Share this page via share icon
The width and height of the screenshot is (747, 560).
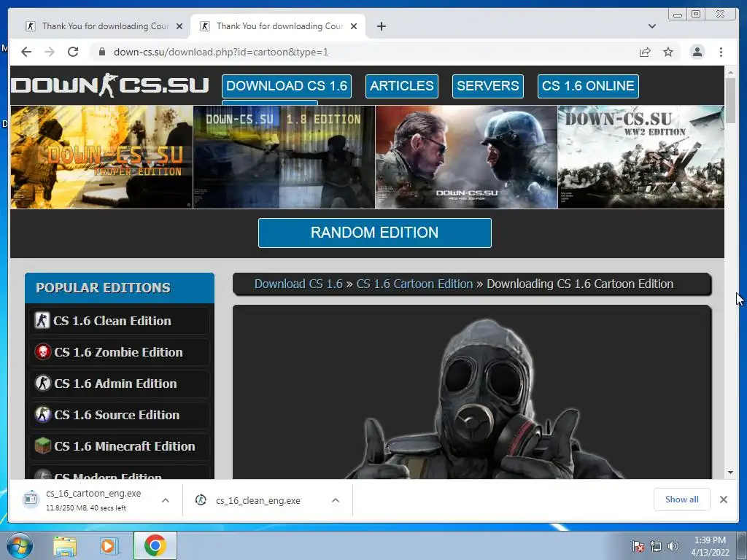[645, 52]
